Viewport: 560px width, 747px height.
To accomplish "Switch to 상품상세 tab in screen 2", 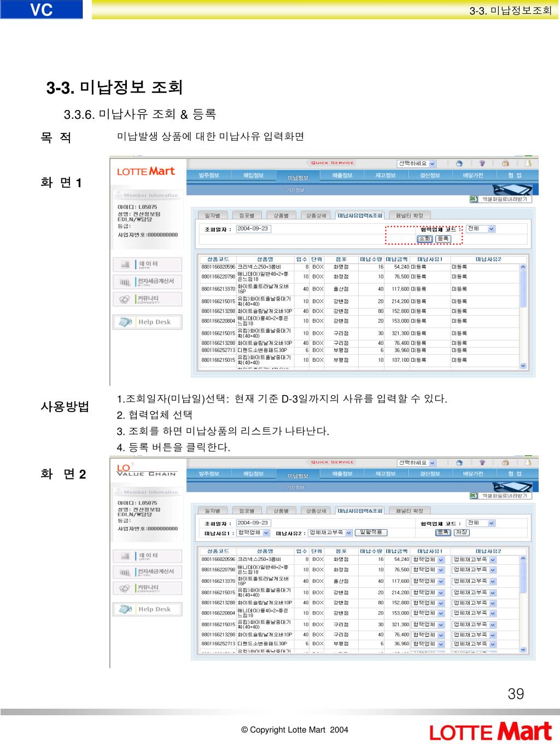I will pos(316,511).
